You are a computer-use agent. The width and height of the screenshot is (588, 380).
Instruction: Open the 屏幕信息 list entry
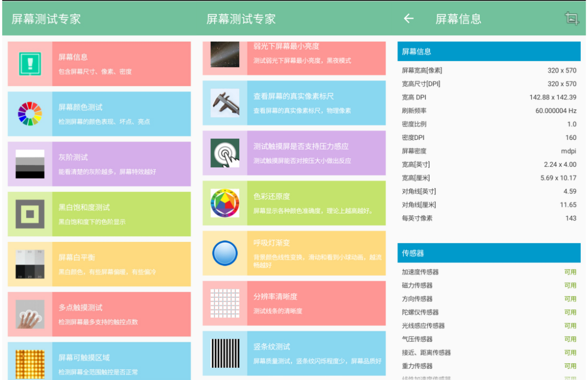99,64
